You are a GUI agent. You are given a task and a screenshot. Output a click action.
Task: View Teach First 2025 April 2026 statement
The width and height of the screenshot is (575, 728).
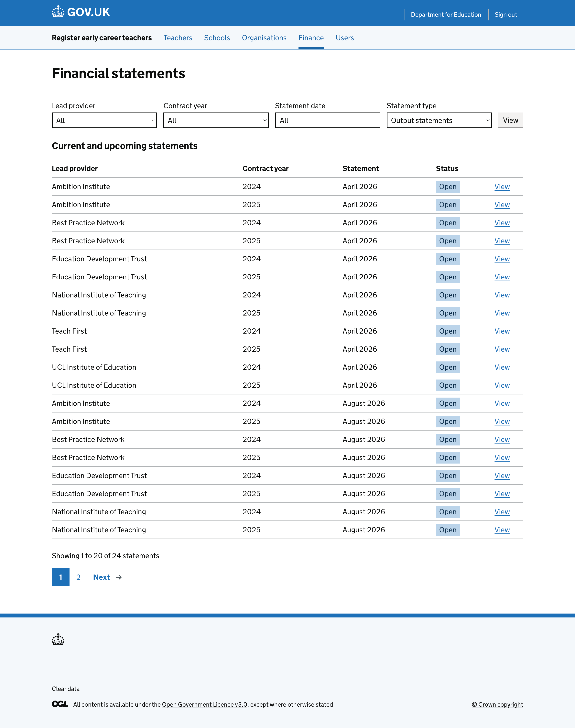click(x=502, y=349)
